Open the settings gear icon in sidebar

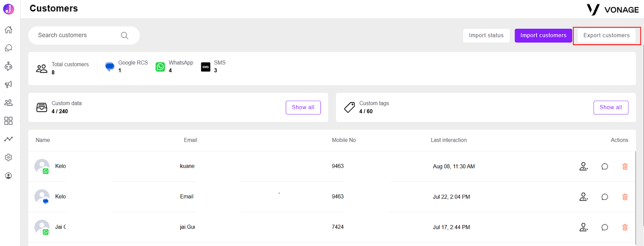click(8, 157)
